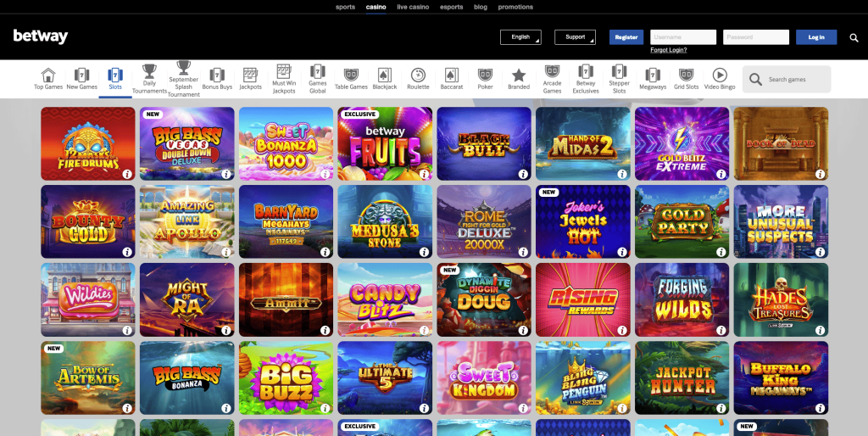The image size is (868, 436).
Task: Go to the esports section
Action: point(451,7)
